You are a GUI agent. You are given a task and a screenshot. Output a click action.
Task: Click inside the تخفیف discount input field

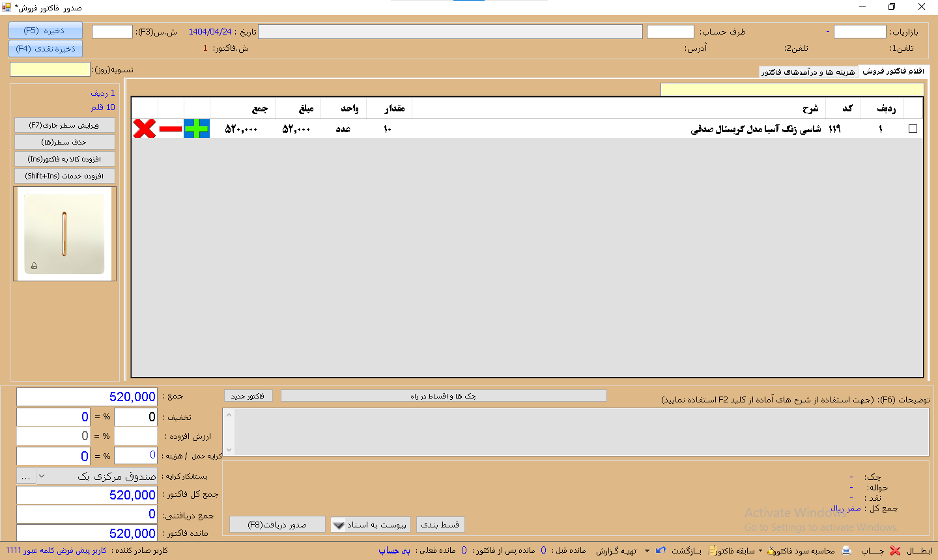point(53,416)
